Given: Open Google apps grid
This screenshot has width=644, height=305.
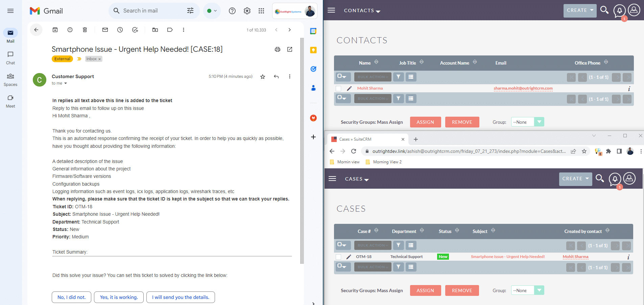Looking at the screenshot, I should (261, 11).
